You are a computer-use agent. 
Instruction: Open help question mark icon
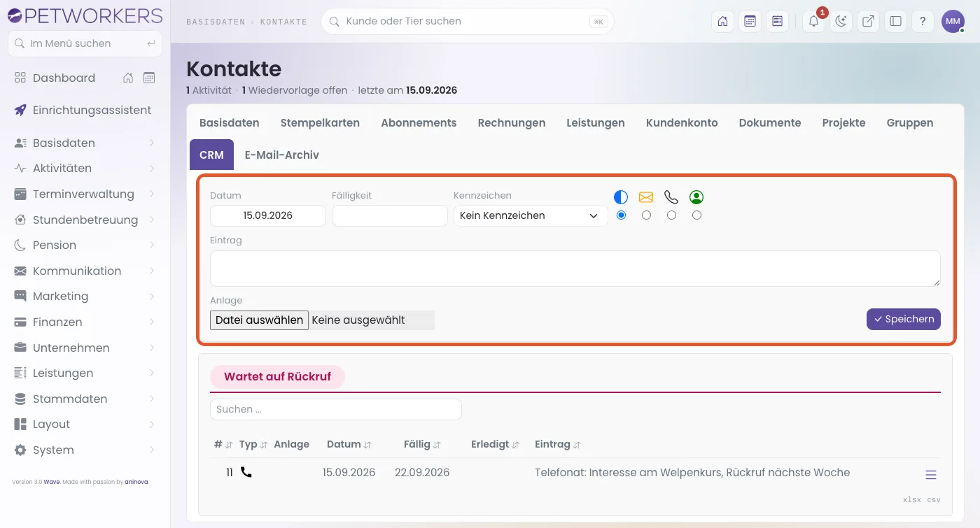[x=923, y=21]
